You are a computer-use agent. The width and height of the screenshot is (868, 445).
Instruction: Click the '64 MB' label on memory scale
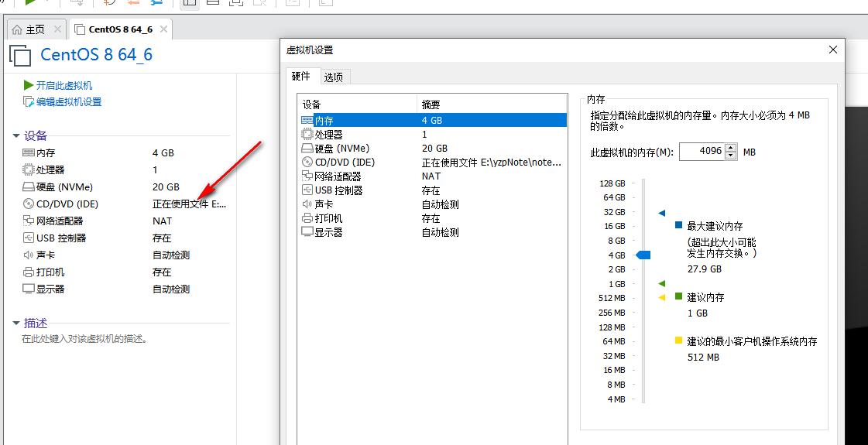click(x=614, y=341)
